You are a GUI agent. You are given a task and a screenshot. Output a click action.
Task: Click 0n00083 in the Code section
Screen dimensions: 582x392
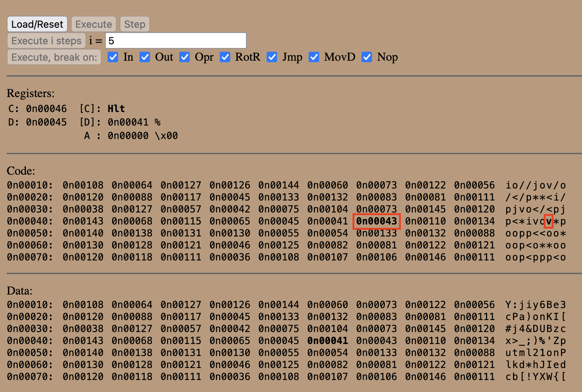(x=376, y=197)
